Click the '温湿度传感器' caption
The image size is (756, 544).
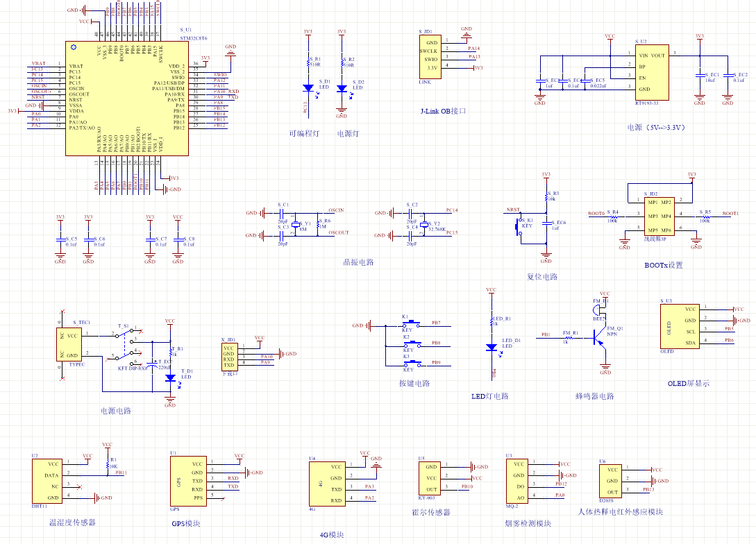pos(72,522)
